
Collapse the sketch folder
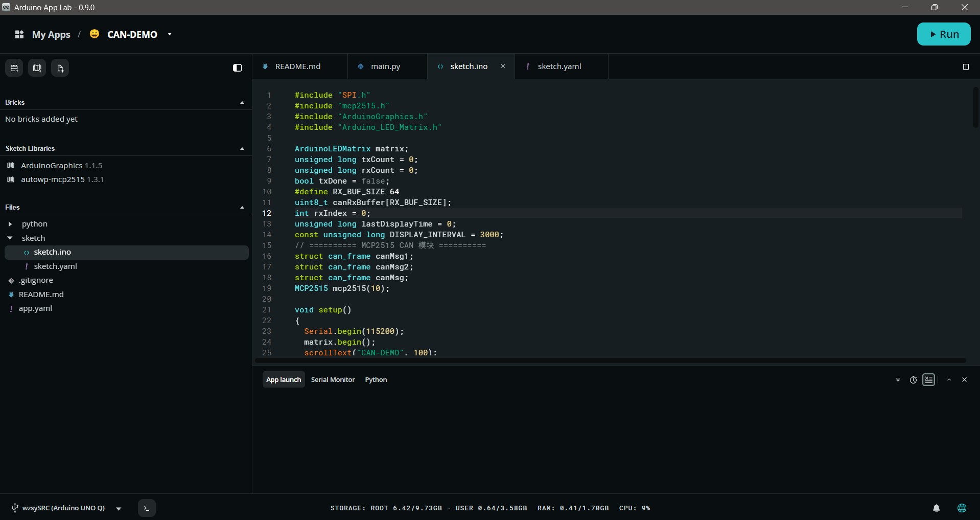pyautogui.click(x=10, y=238)
